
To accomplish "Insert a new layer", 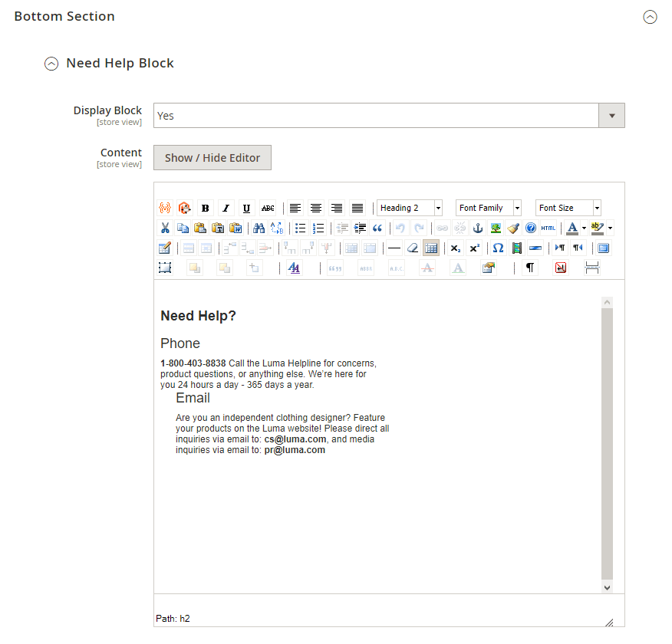I will tap(165, 268).
